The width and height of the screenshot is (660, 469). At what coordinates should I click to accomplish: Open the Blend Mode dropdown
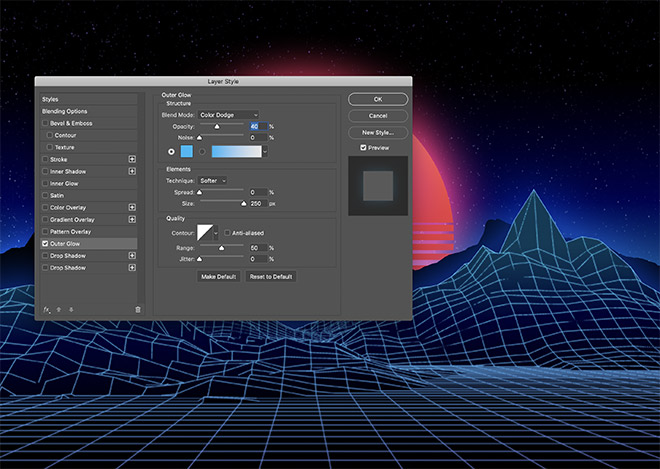click(228, 115)
